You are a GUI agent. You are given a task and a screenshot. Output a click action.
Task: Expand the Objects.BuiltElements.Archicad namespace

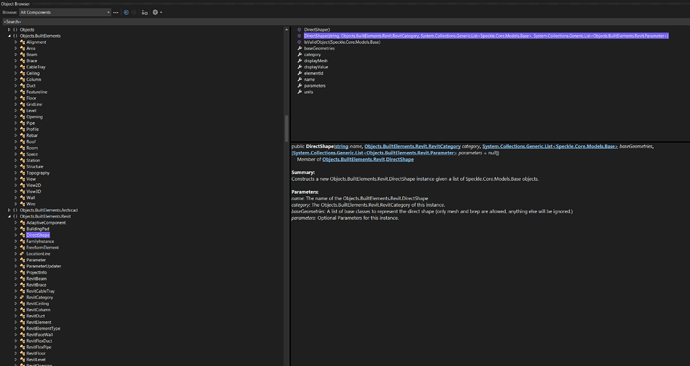point(9,210)
